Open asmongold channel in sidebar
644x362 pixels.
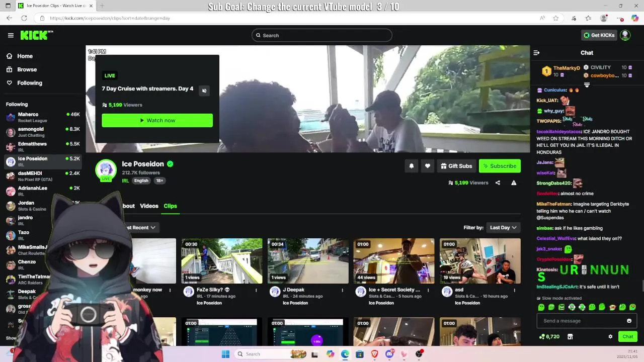click(x=43, y=132)
